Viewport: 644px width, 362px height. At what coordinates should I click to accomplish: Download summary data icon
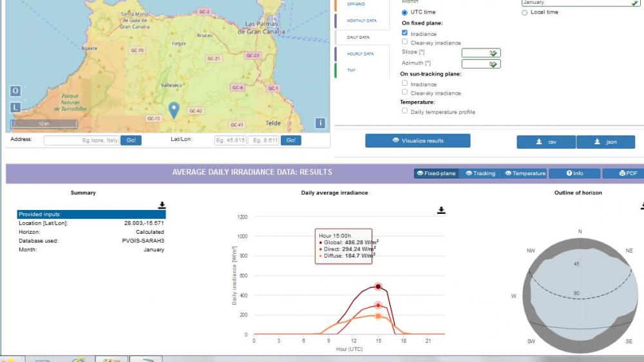coord(162,205)
